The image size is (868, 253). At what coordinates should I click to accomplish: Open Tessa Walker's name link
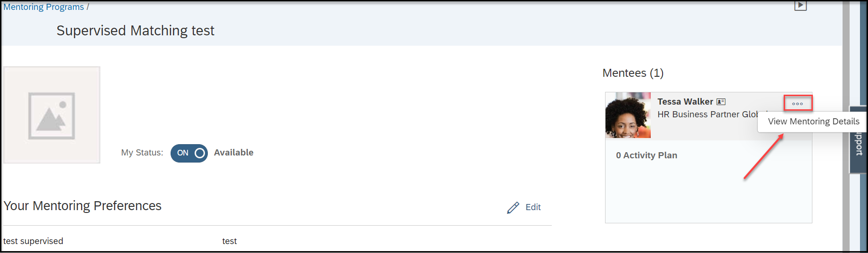click(685, 102)
